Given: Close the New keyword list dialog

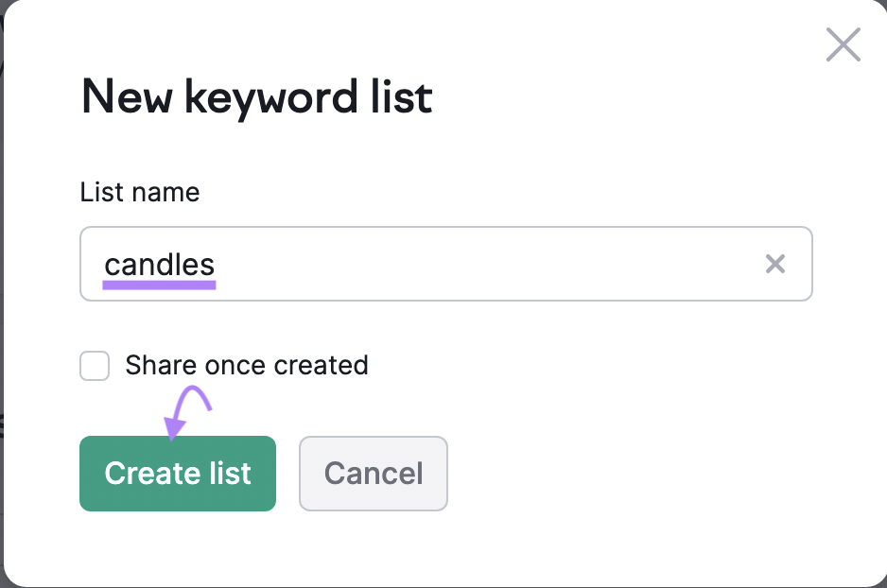Looking at the screenshot, I should click(843, 44).
